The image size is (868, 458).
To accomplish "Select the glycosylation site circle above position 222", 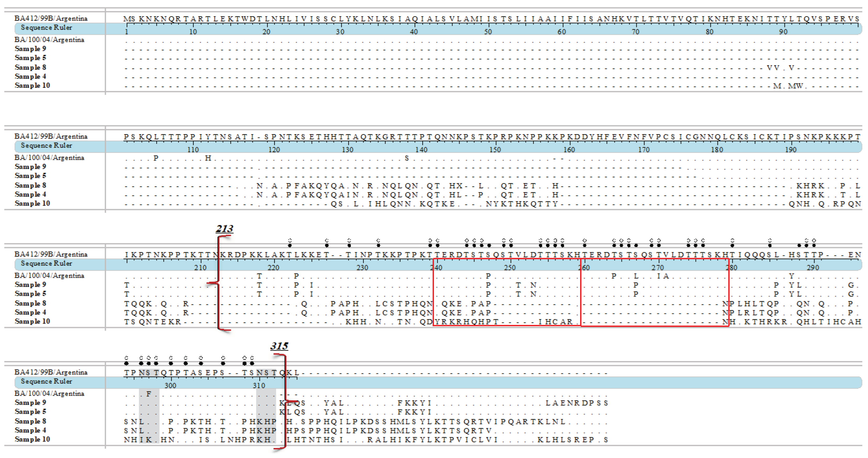I will (290, 241).
